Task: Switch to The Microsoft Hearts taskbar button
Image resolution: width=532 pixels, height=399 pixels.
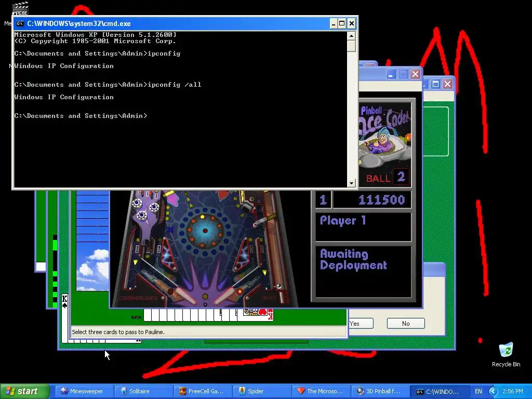Action: coord(321,391)
